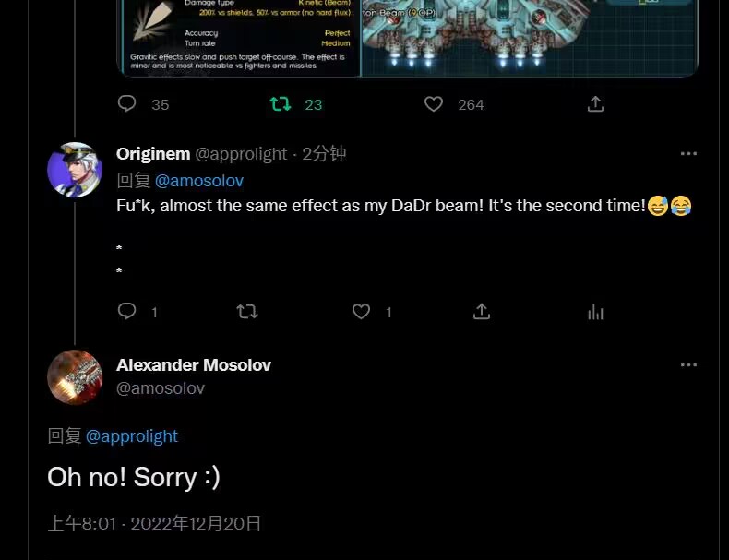Reply to Originem's tweet
The image size is (729, 560).
coord(127,312)
